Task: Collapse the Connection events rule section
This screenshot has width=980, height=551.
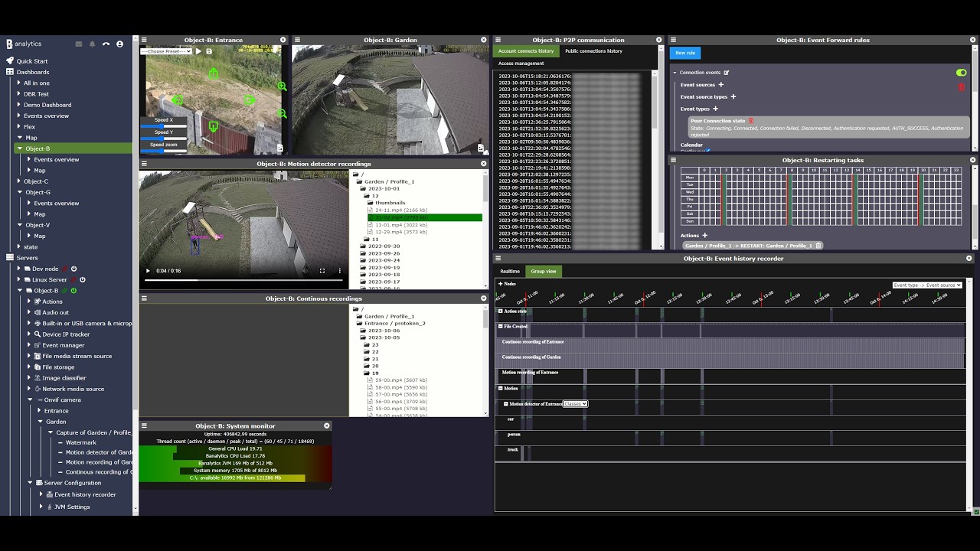Action: (x=675, y=73)
